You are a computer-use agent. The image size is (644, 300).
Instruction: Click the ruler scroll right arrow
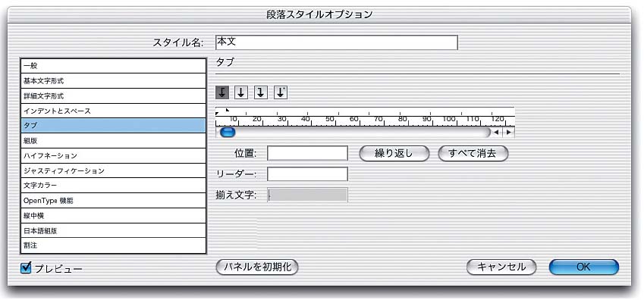tap(508, 132)
